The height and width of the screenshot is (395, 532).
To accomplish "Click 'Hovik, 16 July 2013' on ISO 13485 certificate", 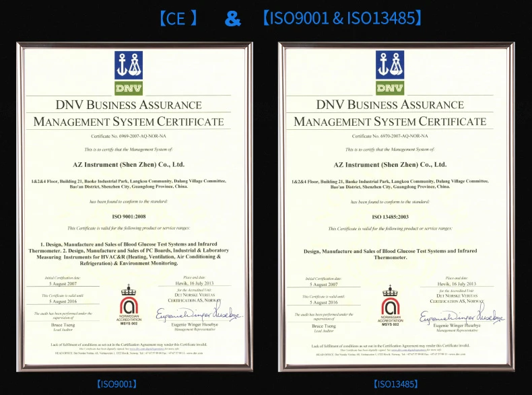I will pos(457,284).
